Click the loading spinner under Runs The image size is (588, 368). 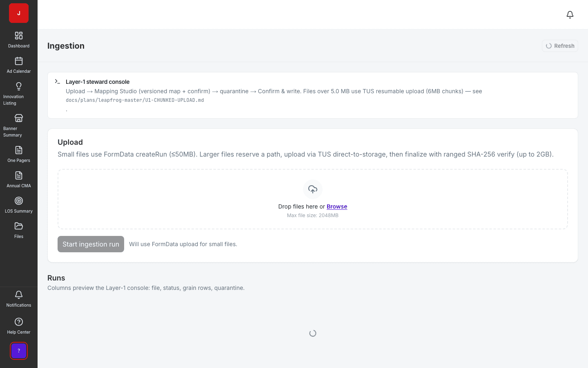click(313, 333)
